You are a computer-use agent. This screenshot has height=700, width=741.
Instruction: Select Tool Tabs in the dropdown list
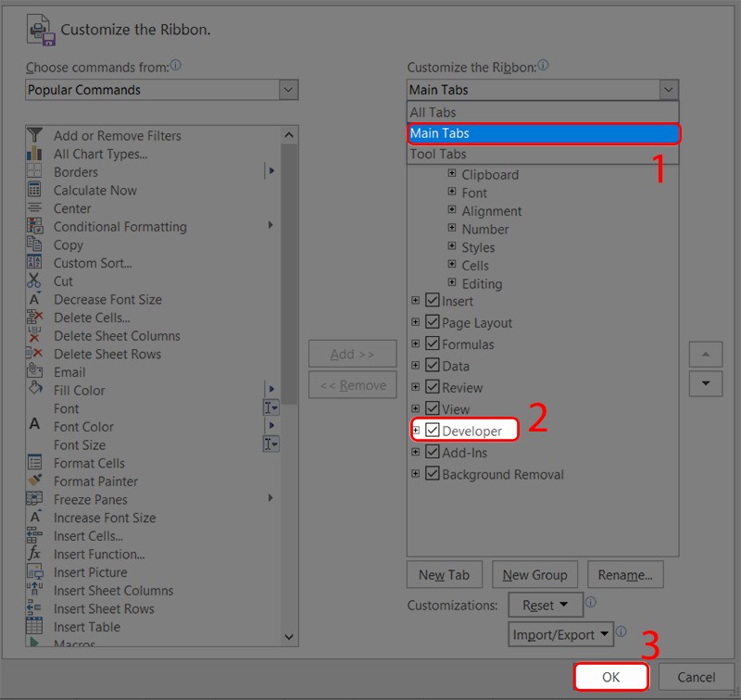(543, 154)
